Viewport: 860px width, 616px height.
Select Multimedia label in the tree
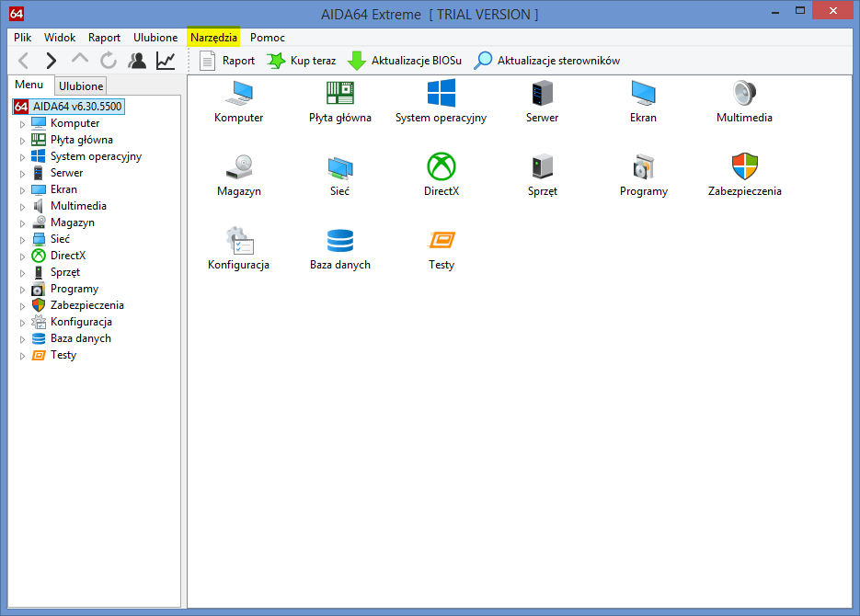(78, 206)
